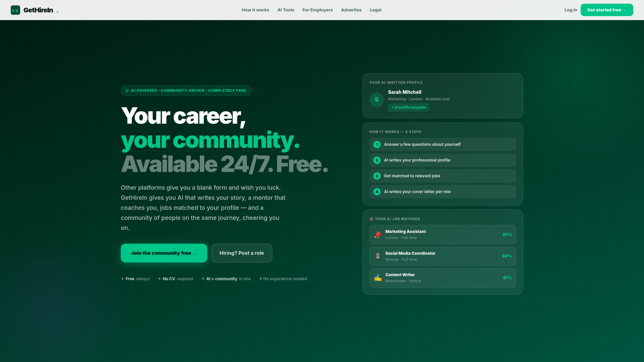
Task: Click the 94% match score
Action: [x=507, y=256]
